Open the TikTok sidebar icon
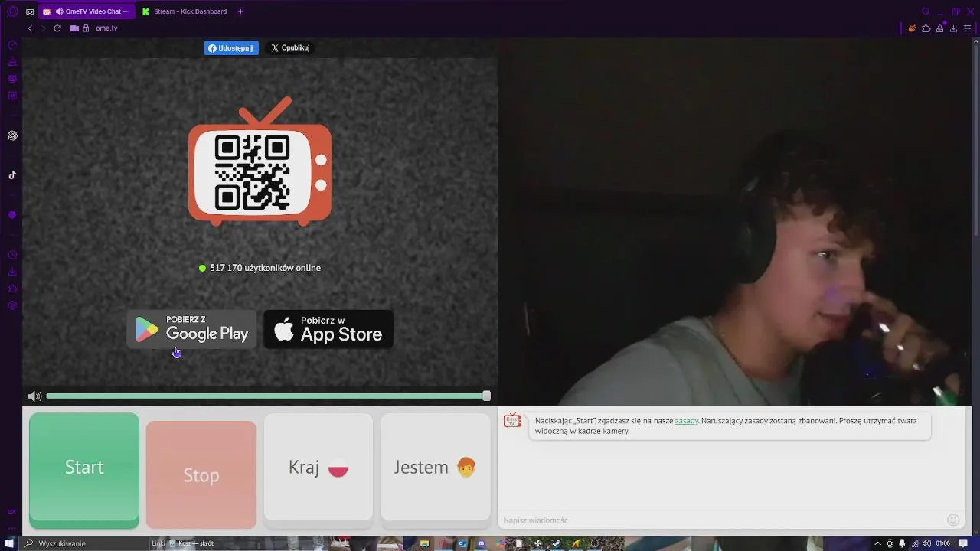980x551 pixels. click(12, 175)
